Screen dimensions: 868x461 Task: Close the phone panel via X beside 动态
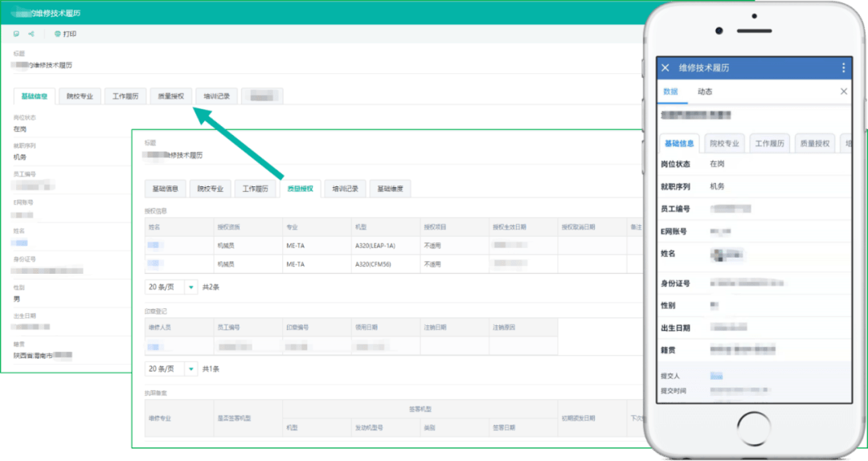click(x=844, y=92)
